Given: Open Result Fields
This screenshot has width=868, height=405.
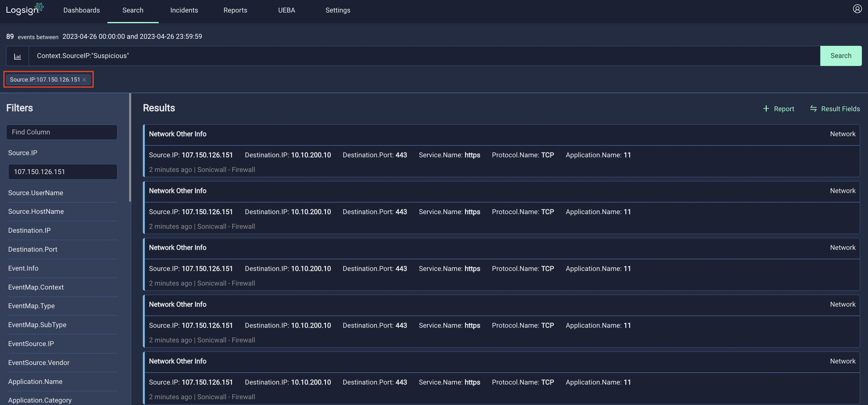Looking at the screenshot, I should (840, 109).
